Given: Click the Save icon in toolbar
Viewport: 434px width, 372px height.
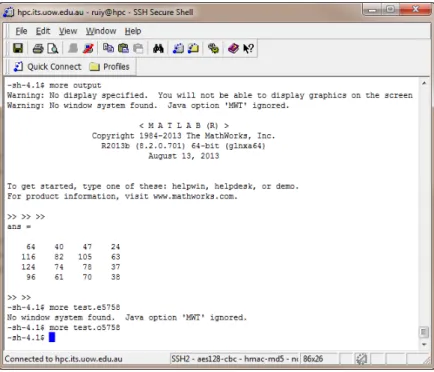Looking at the screenshot, I should pos(18,48).
